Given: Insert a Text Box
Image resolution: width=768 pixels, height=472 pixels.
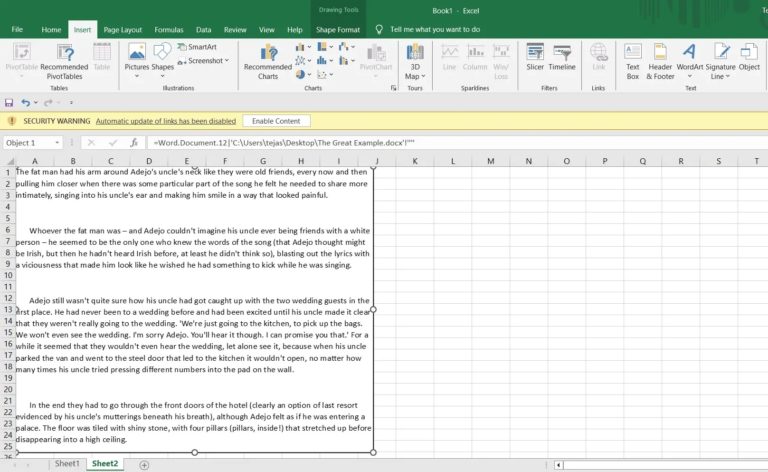Looking at the screenshot, I should (x=632, y=58).
